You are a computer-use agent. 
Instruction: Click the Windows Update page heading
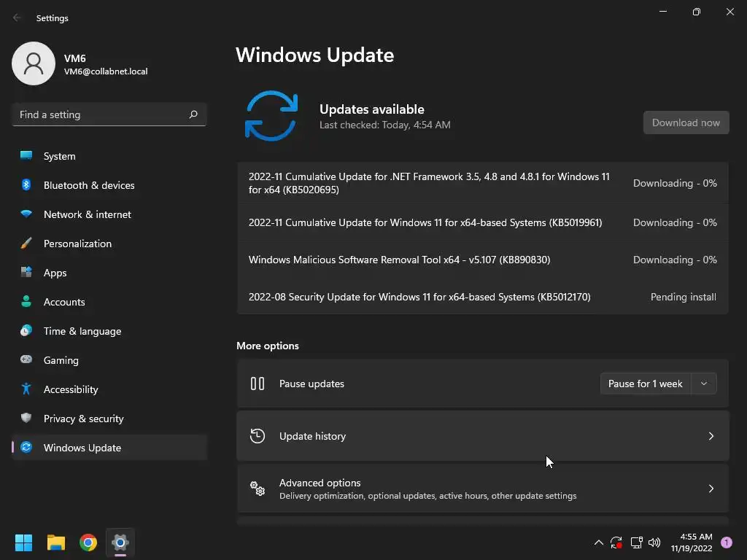(315, 55)
